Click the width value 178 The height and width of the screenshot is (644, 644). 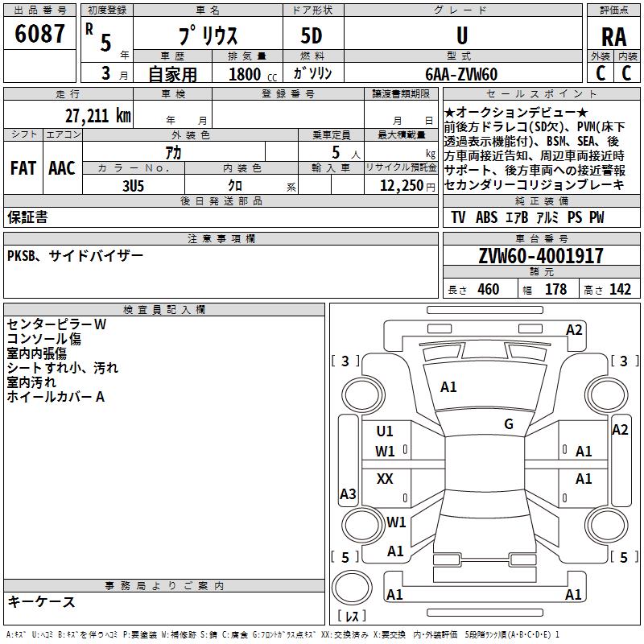click(555, 289)
